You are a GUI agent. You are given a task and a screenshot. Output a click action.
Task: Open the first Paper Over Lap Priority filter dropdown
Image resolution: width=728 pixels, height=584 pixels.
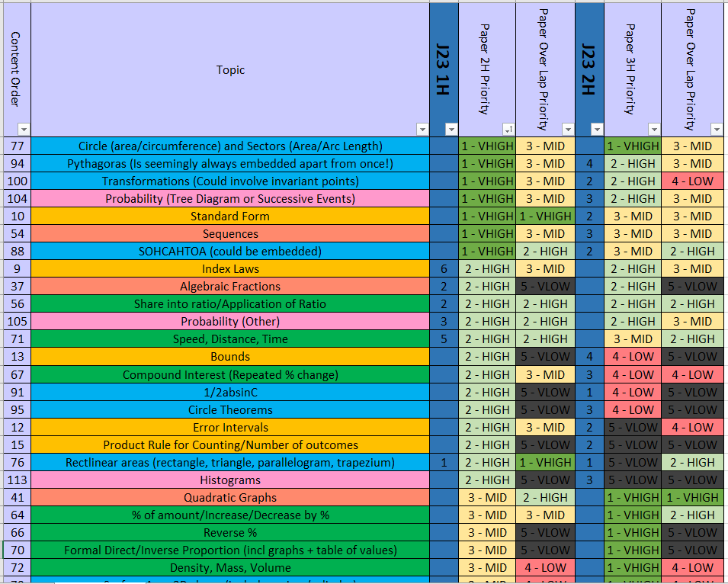tap(568, 129)
